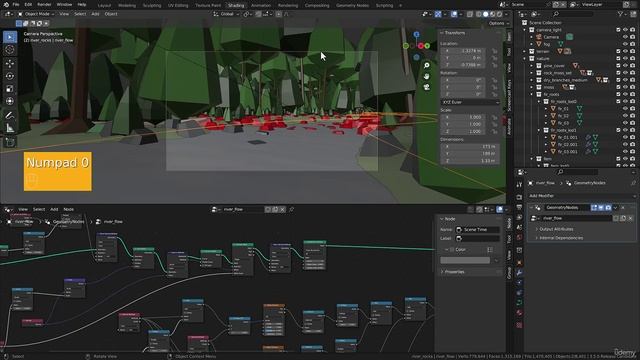Open the Global transform orientation dropdown

226,14
